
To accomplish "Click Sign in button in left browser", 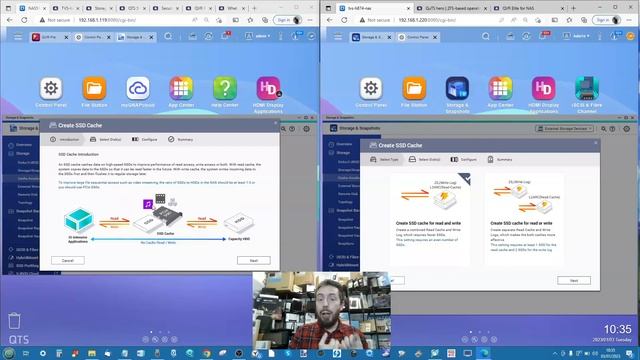I will pyautogui.click(x=288, y=20).
